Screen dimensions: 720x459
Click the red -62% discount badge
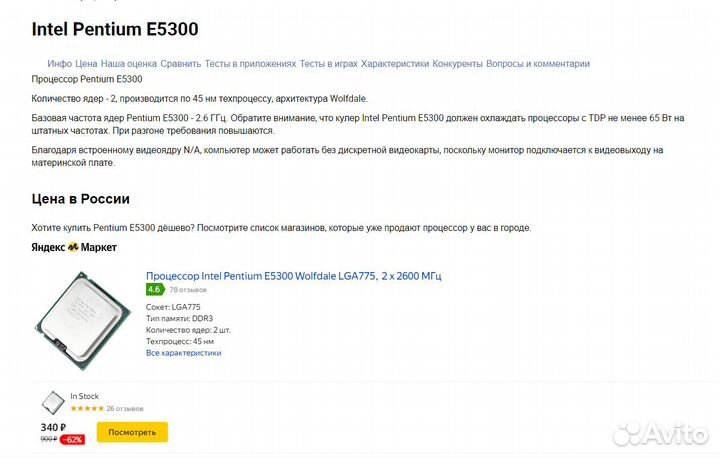(72, 439)
